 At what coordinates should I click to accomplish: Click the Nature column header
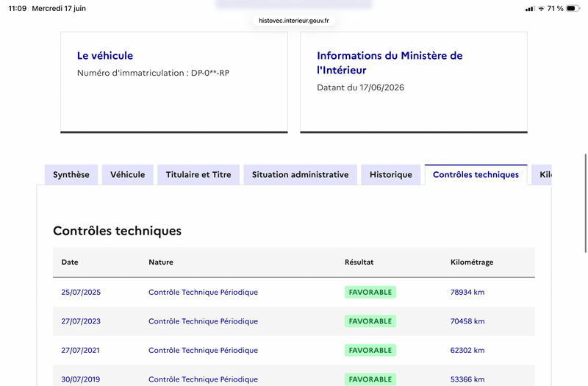[x=161, y=262]
